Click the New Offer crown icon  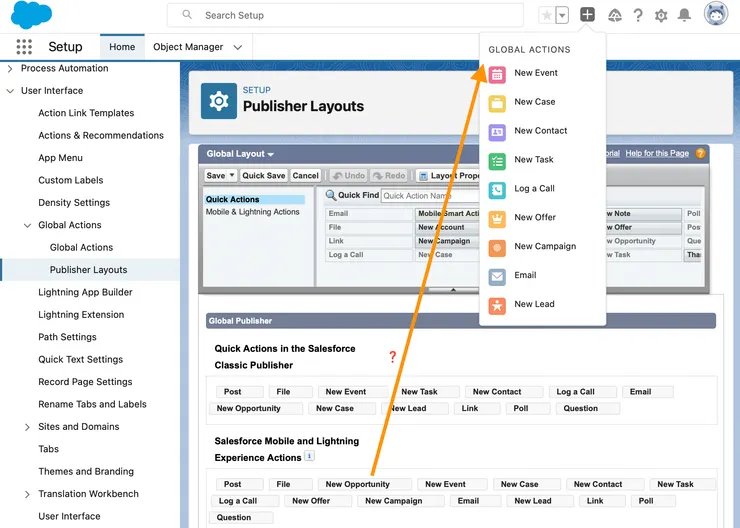pos(497,219)
